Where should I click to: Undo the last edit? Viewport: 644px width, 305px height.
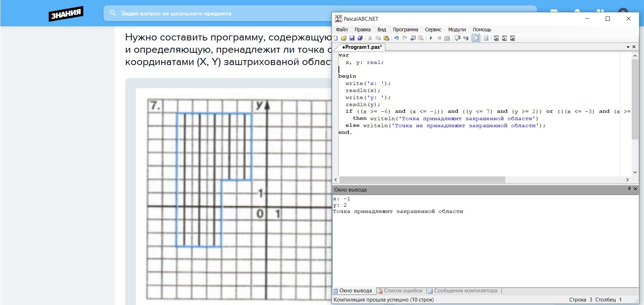click(397, 38)
